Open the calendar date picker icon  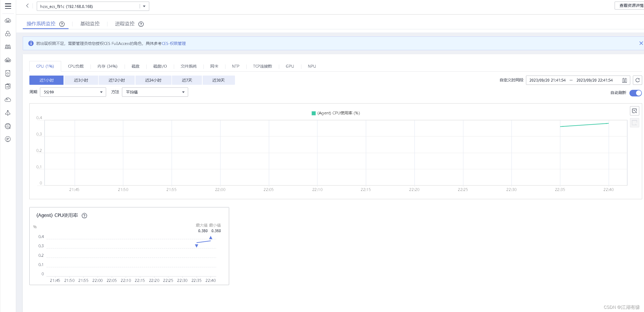pos(624,80)
